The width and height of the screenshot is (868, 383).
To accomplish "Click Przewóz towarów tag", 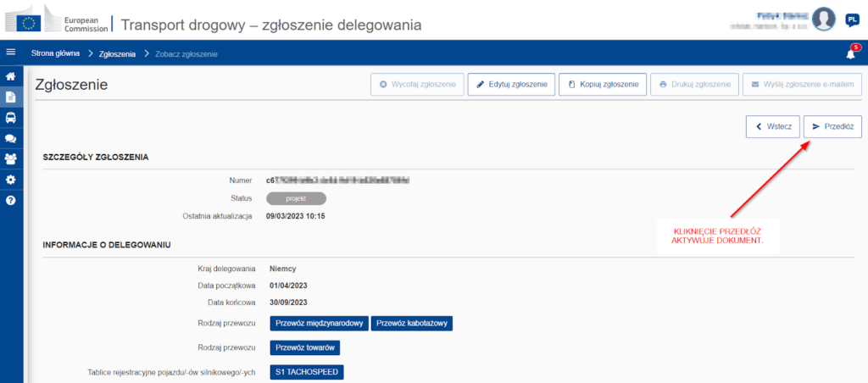I will (x=305, y=347).
